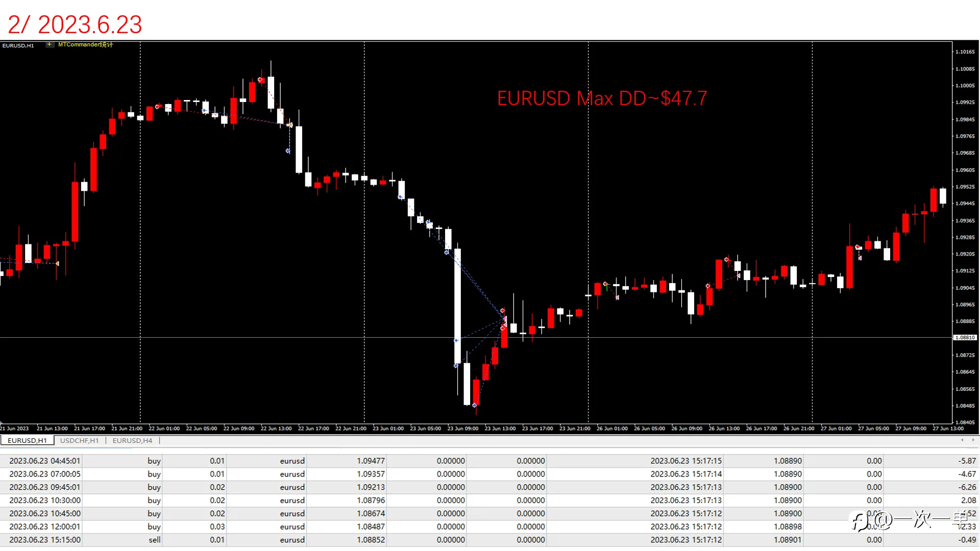Select trade row opened 2023.06.23 10:30:00
This screenshot has height=551, width=980.
click(x=490, y=500)
